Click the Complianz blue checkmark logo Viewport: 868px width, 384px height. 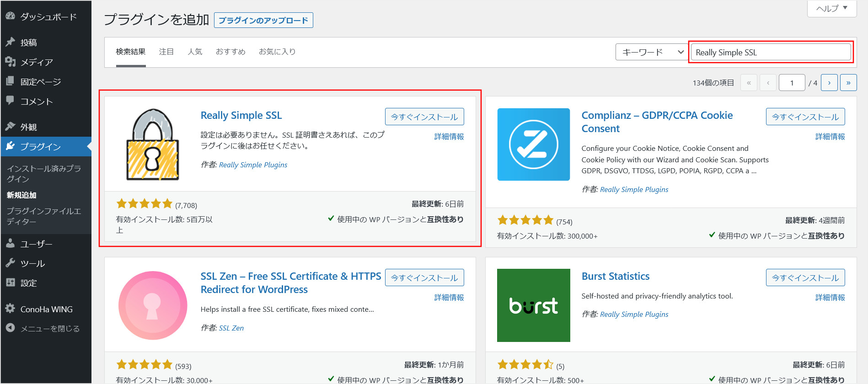[x=534, y=144]
